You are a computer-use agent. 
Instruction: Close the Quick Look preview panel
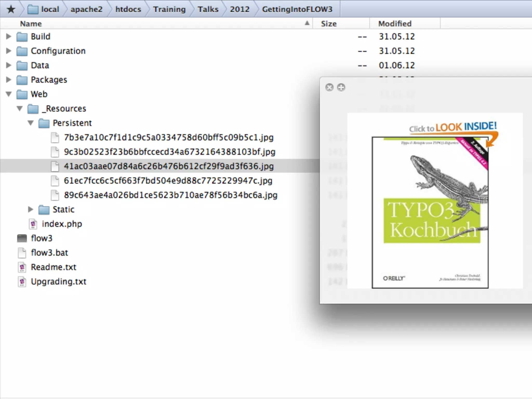pos(329,87)
